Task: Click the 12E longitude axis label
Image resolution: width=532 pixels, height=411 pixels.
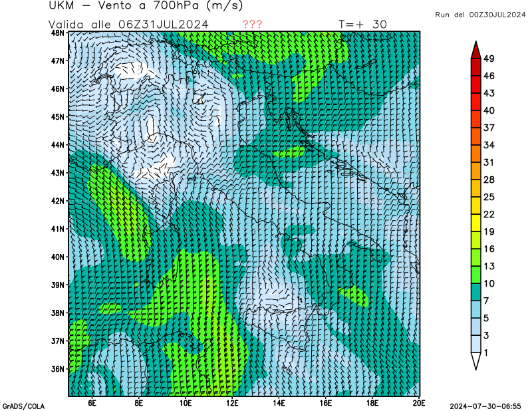Action: click(x=232, y=402)
